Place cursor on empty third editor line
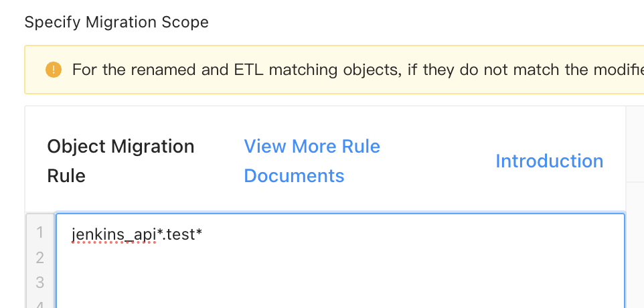This screenshot has width=644, height=308. point(268,283)
